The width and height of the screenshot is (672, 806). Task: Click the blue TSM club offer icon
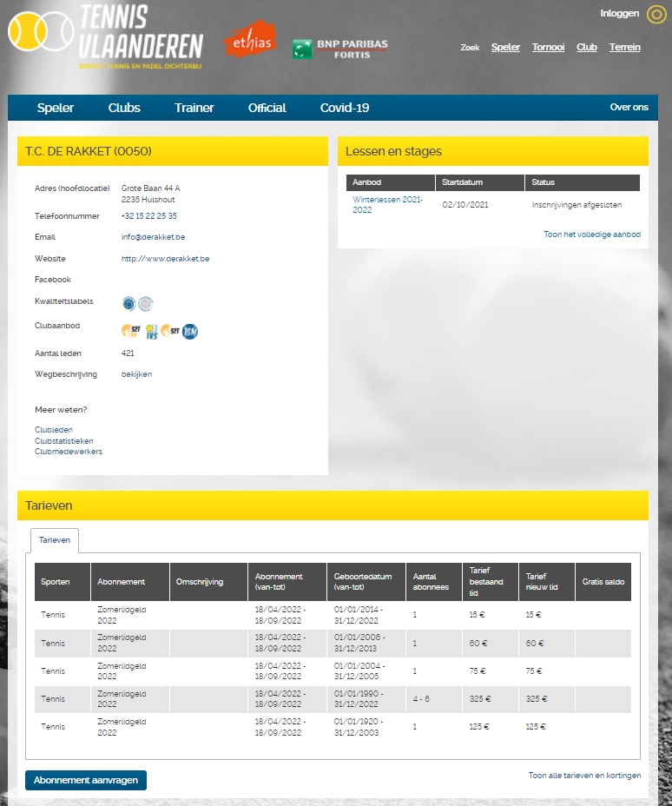coord(190,332)
